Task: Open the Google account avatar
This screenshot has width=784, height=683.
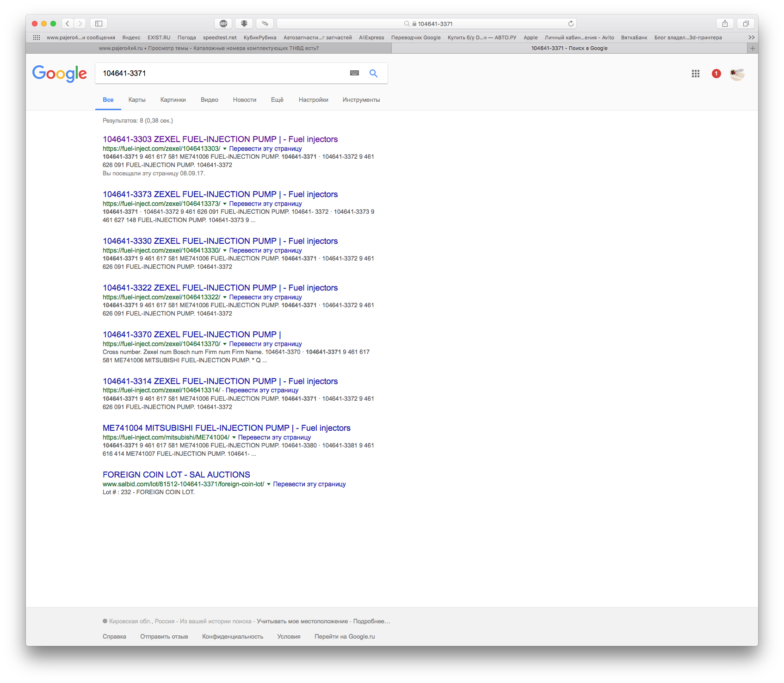Action: point(737,74)
